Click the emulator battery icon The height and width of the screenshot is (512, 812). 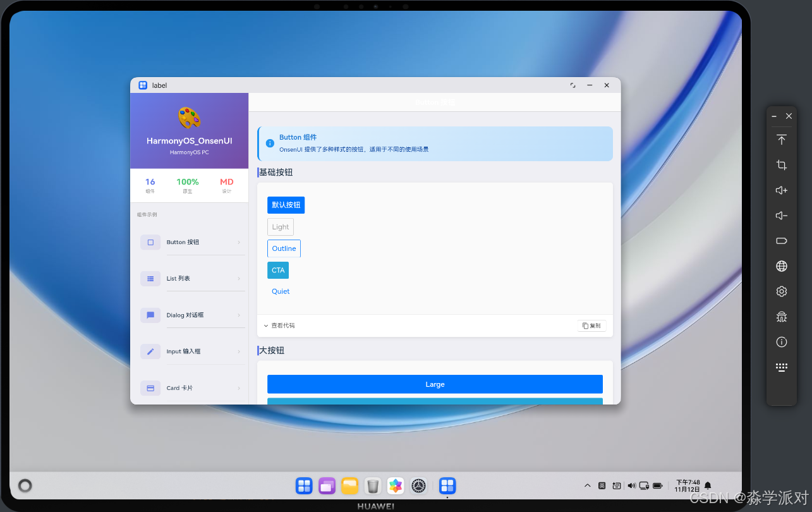click(x=782, y=241)
